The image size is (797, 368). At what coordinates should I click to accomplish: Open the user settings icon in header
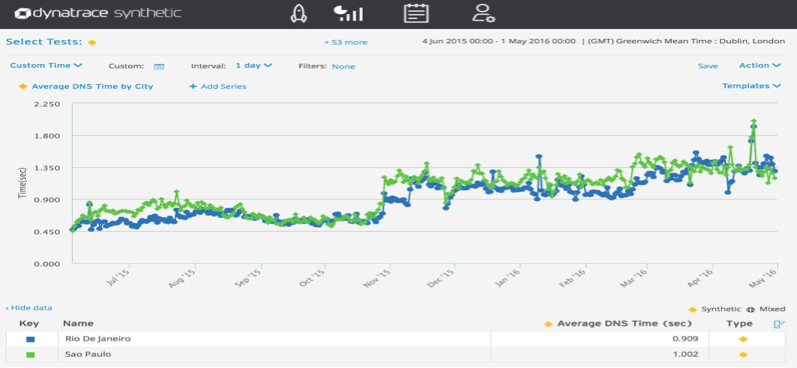[483, 14]
